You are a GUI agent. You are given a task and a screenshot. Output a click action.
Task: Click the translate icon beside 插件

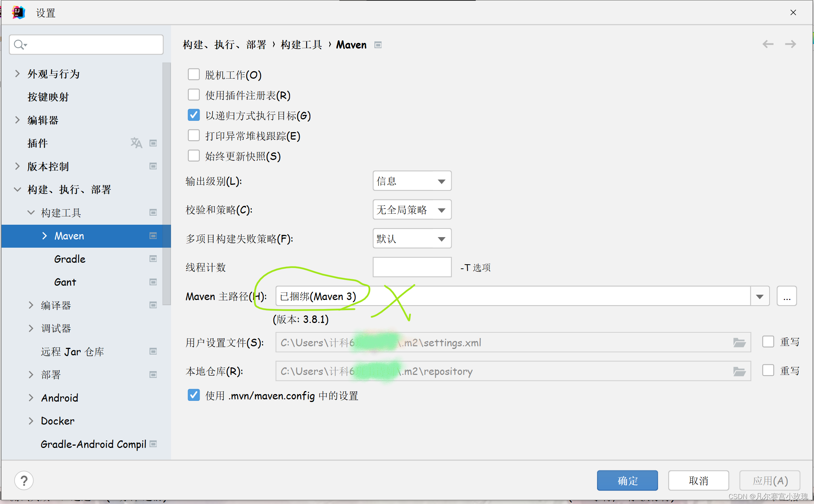point(136,143)
